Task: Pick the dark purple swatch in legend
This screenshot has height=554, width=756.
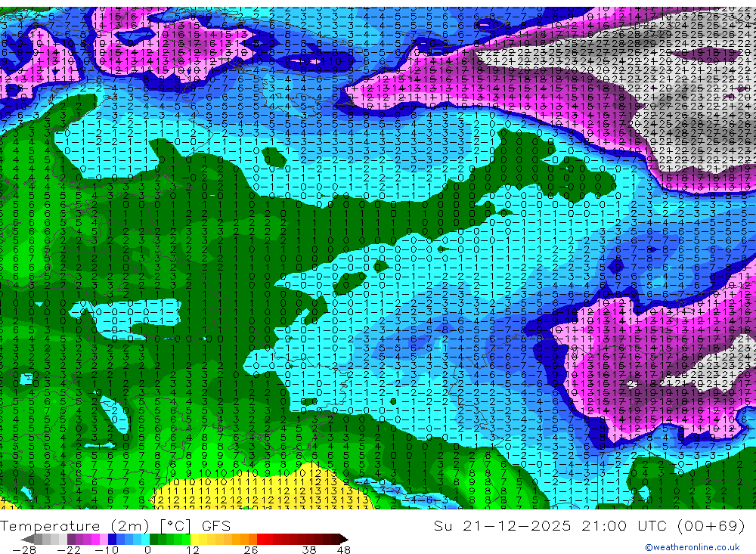Action: [x=71, y=539]
